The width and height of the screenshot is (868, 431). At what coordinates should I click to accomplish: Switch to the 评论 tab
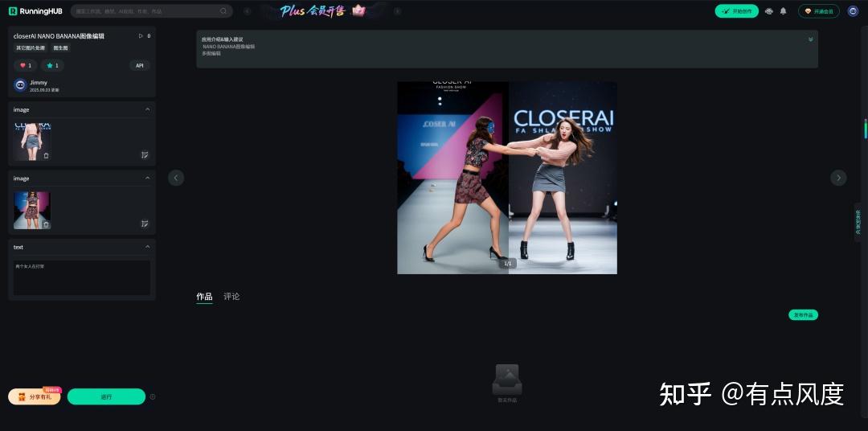click(231, 297)
